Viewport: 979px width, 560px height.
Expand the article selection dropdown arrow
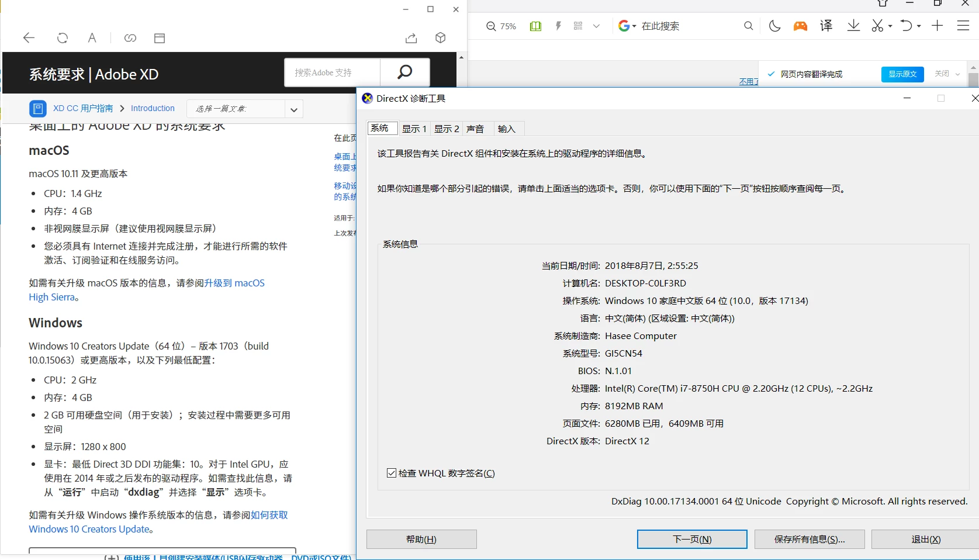tap(294, 109)
